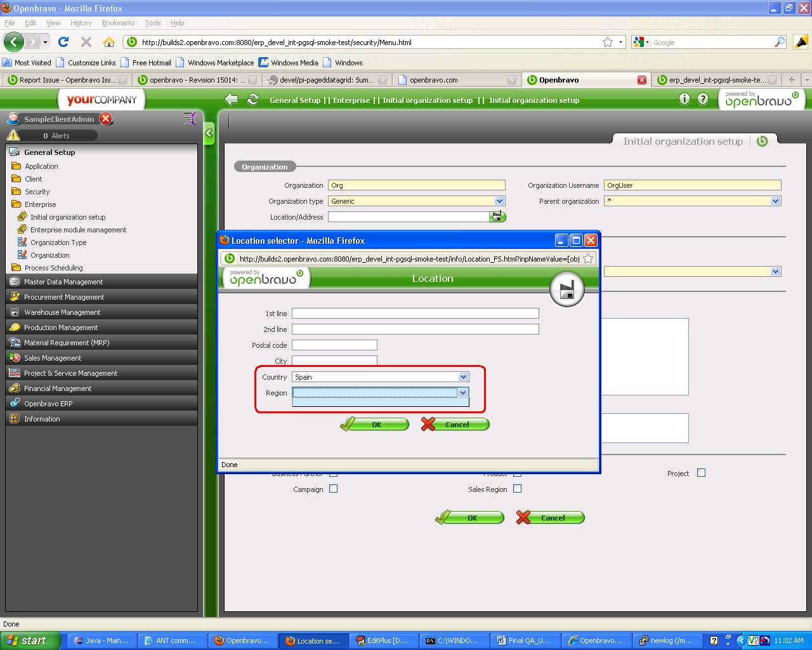Click the refresh icon in green toolbar
Viewport: 812px width, 650px height.
(x=253, y=100)
